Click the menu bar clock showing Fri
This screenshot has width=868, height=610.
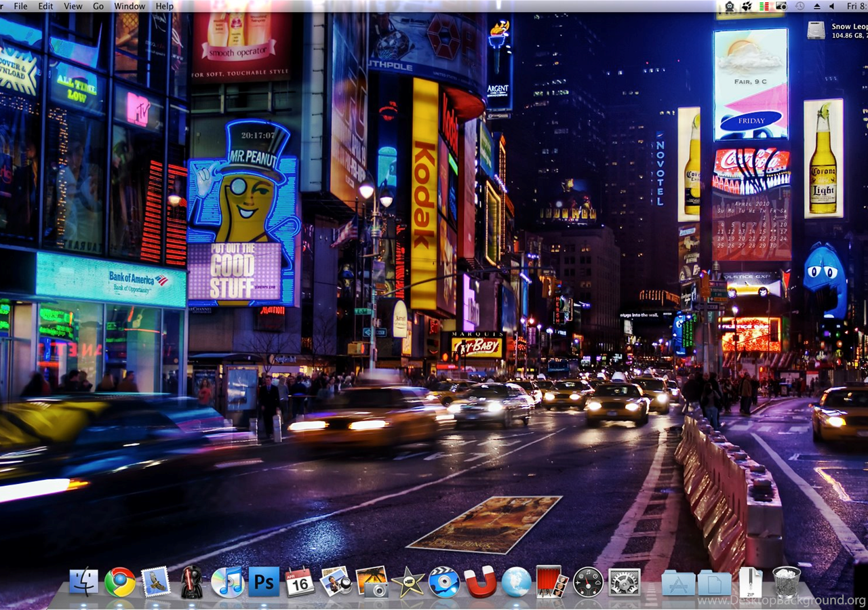click(857, 6)
